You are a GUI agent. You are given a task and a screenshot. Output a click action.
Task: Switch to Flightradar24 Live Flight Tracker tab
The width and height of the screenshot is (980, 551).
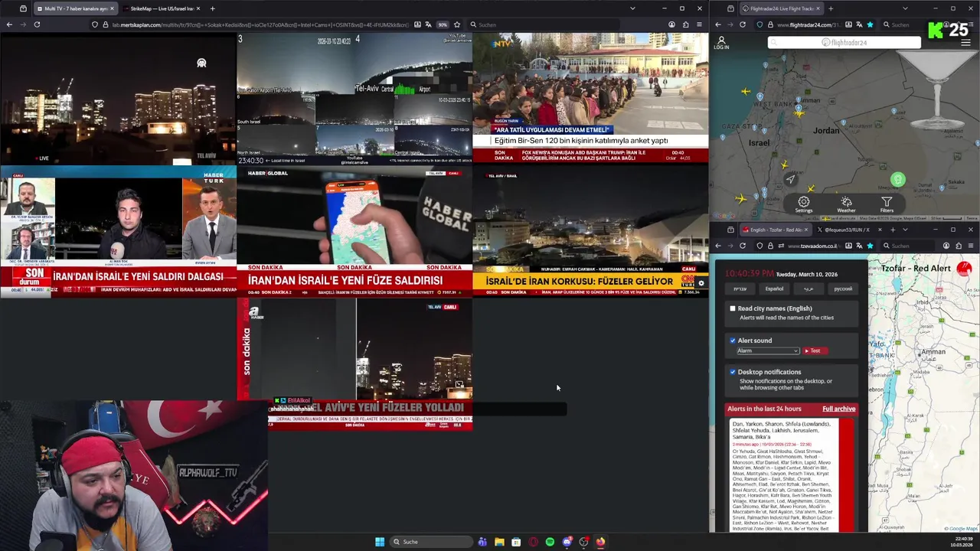[781, 8]
